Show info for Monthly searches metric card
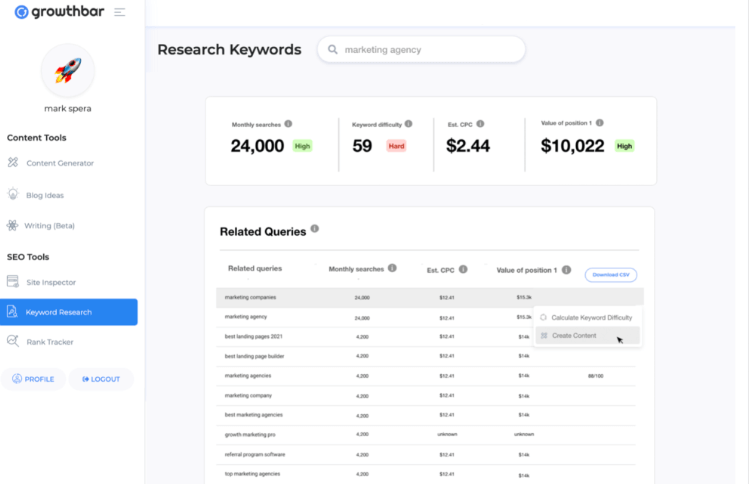 tap(288, 124)
